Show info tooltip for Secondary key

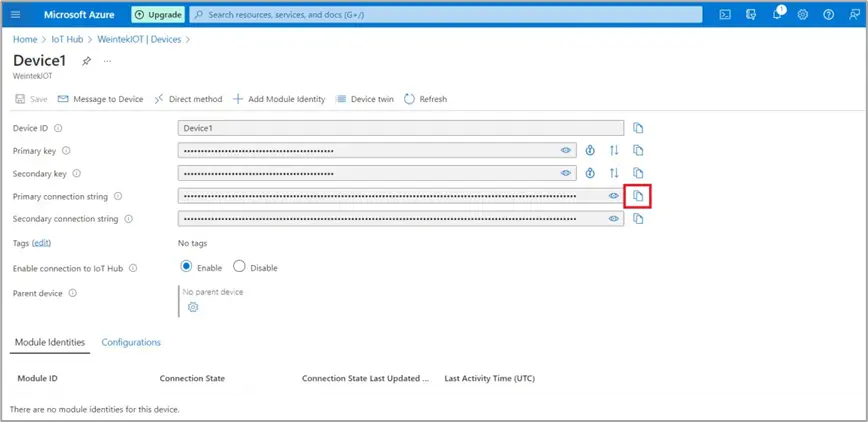point(76,173)
